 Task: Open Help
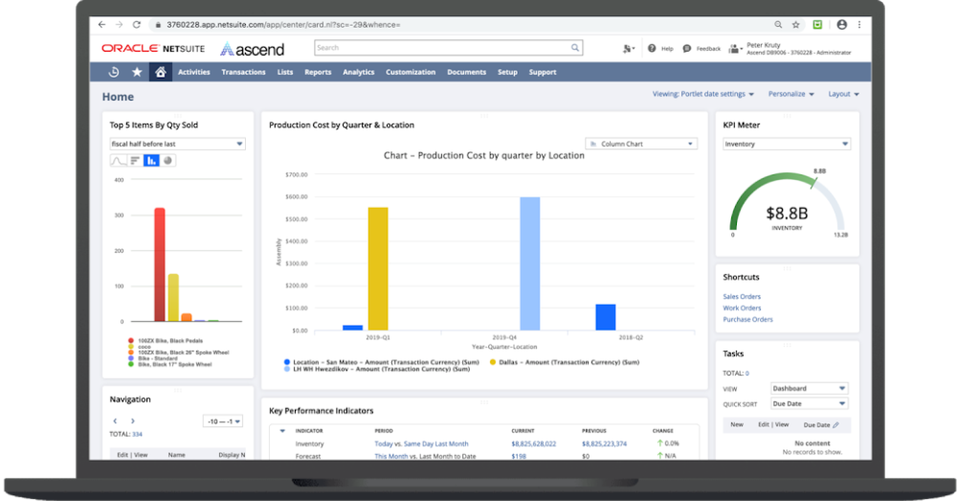point(660,48)
